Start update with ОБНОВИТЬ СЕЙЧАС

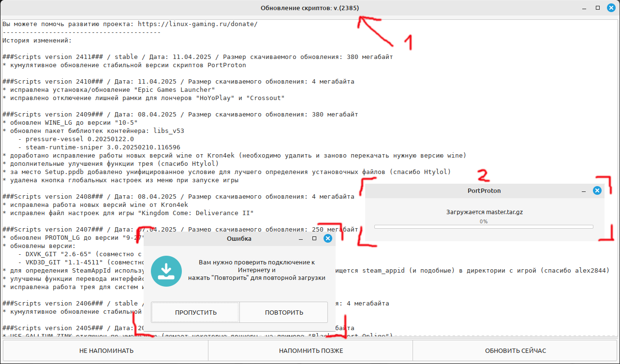click(516, 350)
